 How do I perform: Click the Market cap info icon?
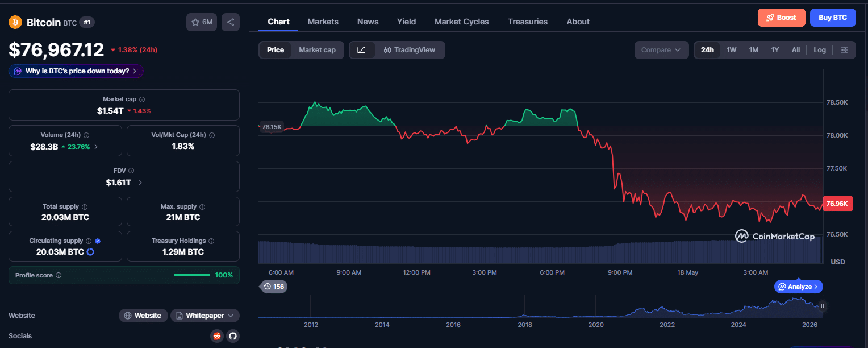tap(142, 99)
